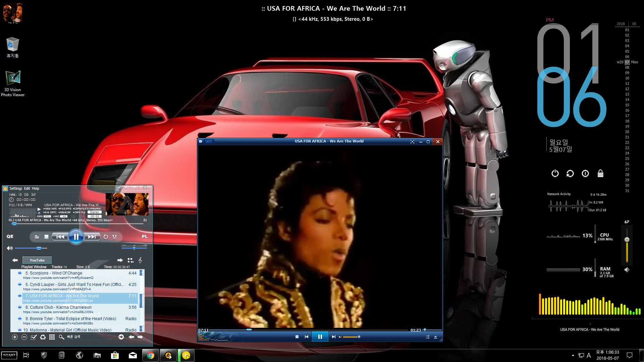Mute the video player speaker icon
This screenshot has height=362, width=644.
pyautogui.click(x=340, y=337)
